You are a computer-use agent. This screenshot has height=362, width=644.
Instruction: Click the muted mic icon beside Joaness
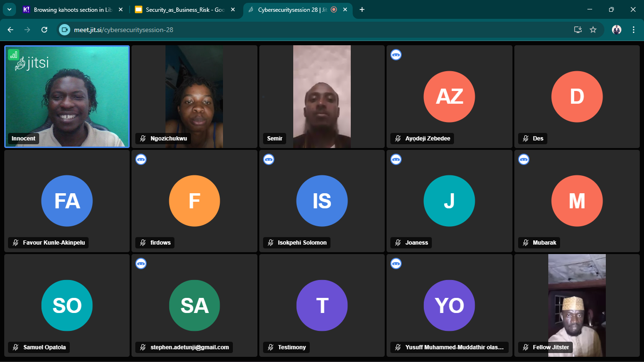tap(398, 243)
